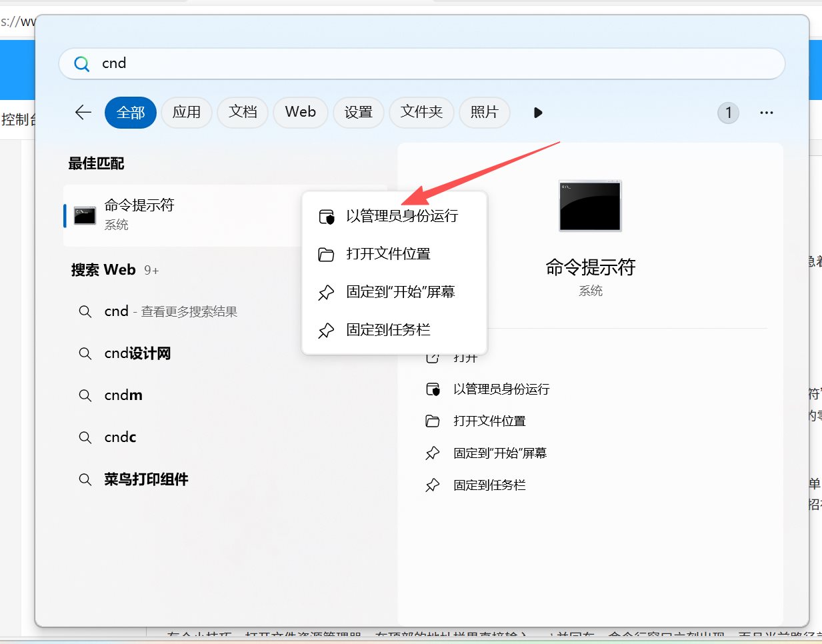The width and height of the screenshot is (822, 644).
Task: Select the 照片 filter tab
Action: [x=485, y=112]
